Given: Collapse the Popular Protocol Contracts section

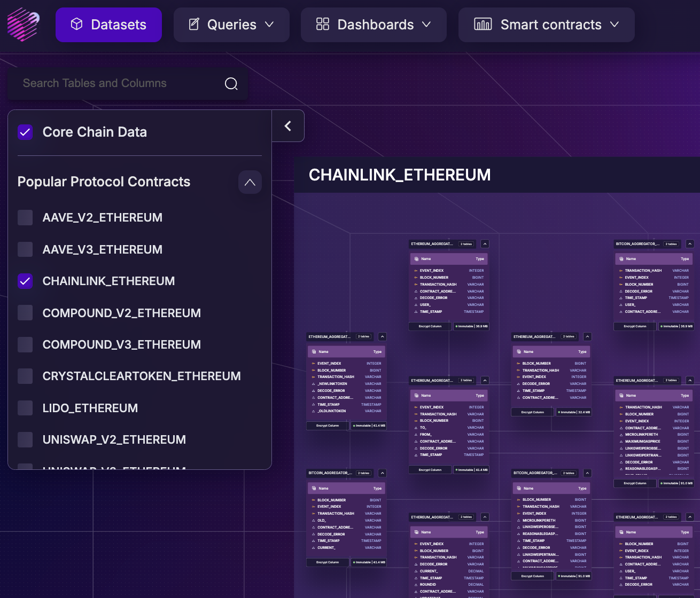Looking at the screenshot, I should click(250, 182).
